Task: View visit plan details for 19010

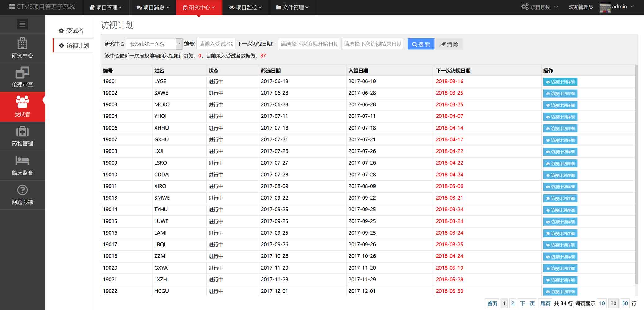Action: [x=560, y=175]
